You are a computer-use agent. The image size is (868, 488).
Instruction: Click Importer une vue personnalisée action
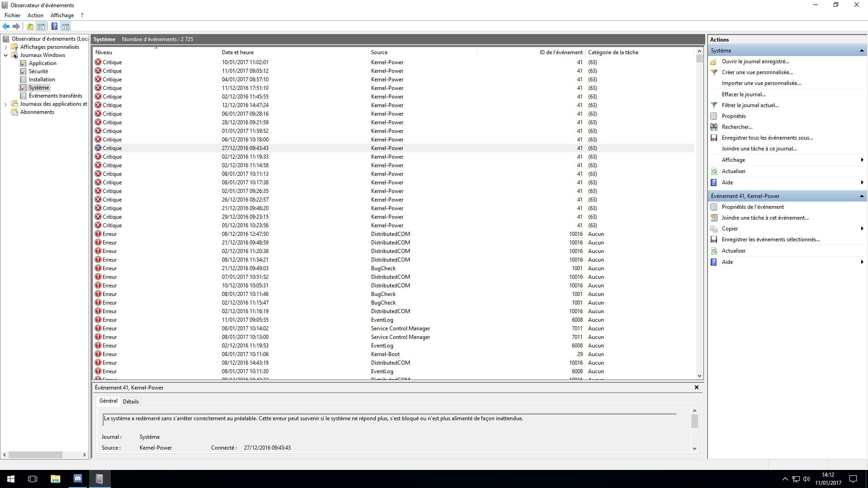(761, 83)
